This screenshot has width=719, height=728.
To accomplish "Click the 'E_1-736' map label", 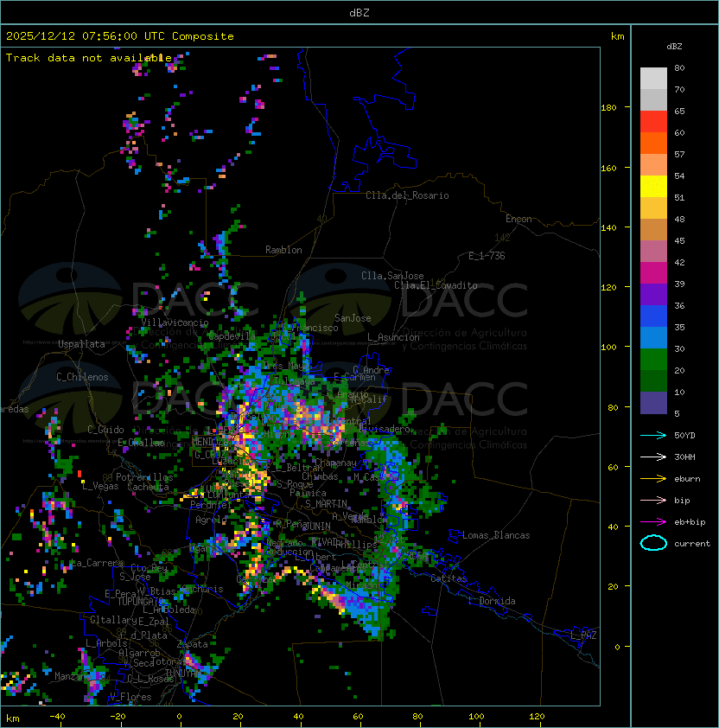I will [x=487, y=256].
